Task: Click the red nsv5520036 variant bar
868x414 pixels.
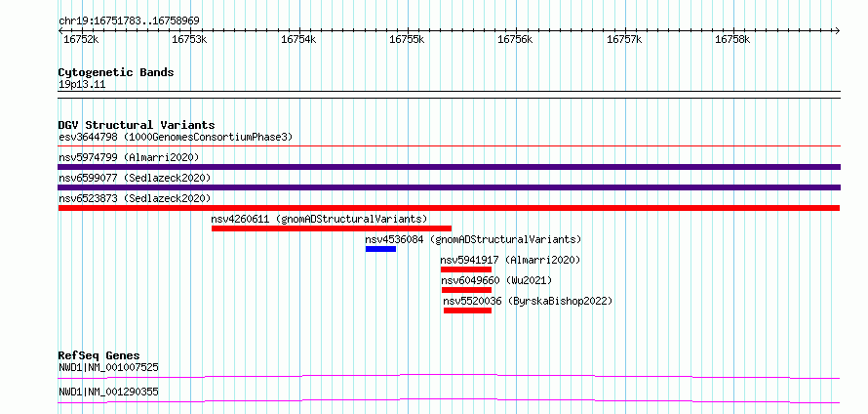Action: tap(468, 310)
